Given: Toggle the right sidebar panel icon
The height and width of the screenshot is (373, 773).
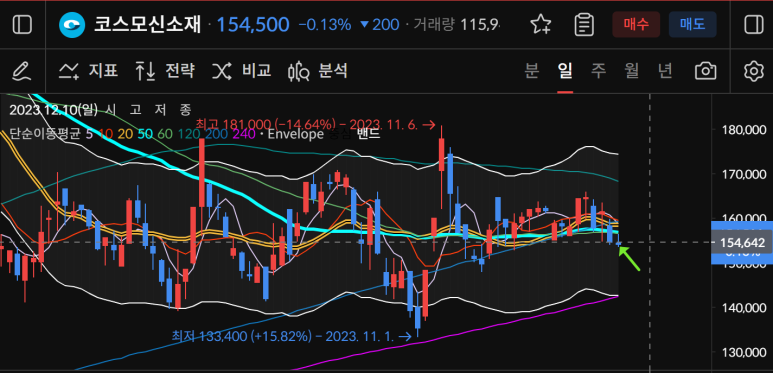Looking at the screenshot, I should pos(754,24).
